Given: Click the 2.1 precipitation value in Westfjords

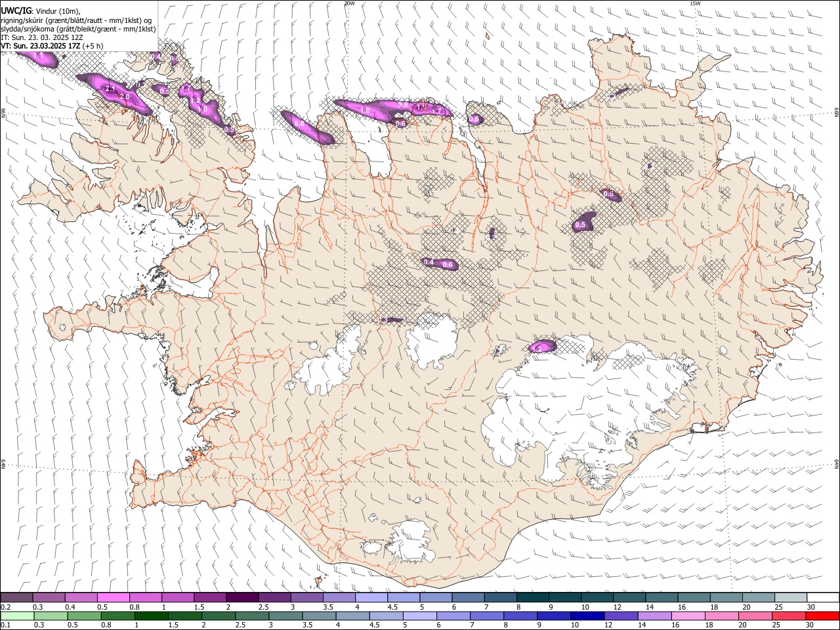Looking at the screenshot, I should point(110,88).
